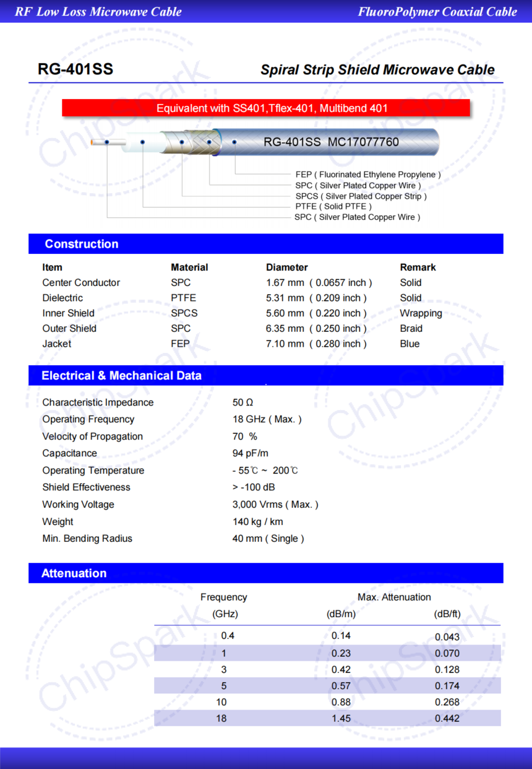Click the RF Low Loss Microwave Cable header text
532x769 pixels.
click(x=99, y=11)
